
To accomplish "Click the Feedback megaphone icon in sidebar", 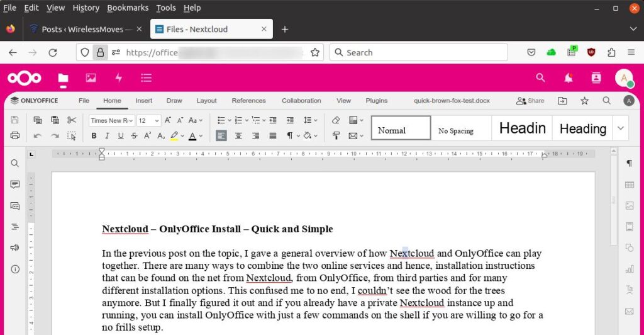I will pyautogui.click(x=15, y=247).
